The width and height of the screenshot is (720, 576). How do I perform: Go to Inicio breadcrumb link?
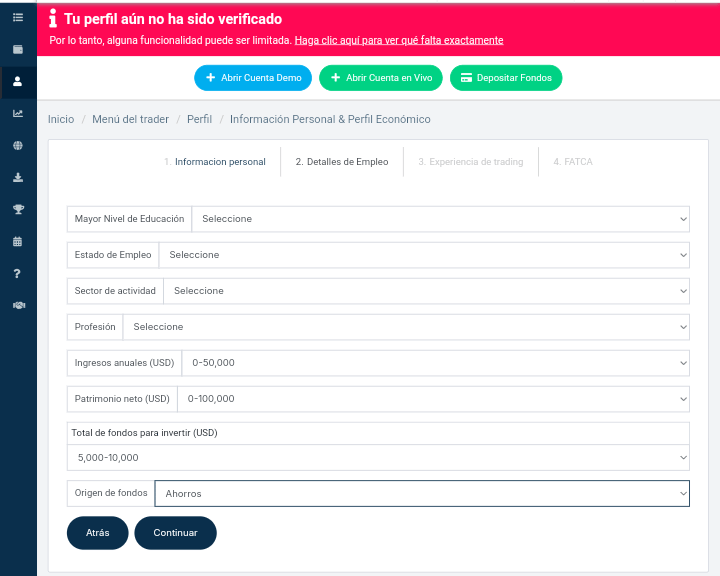61,119
